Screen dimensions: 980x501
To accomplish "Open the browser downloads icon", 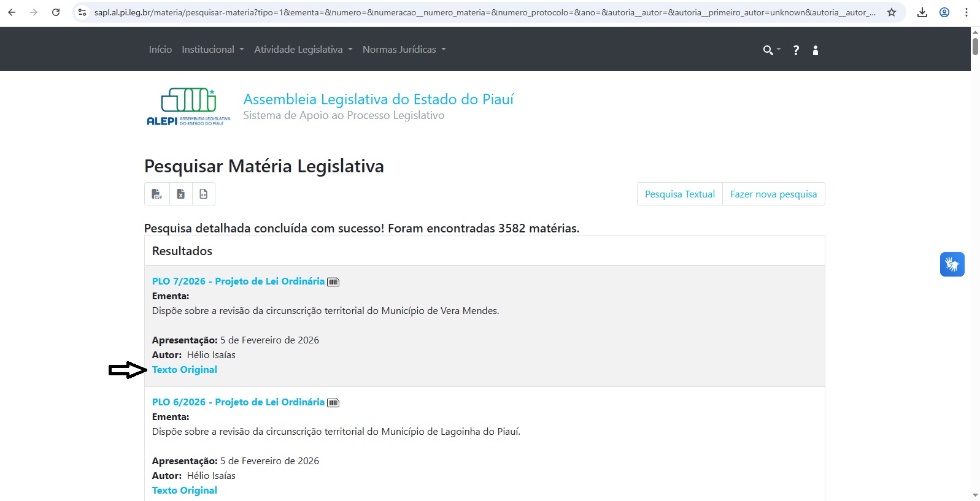I will click(922, 12).
